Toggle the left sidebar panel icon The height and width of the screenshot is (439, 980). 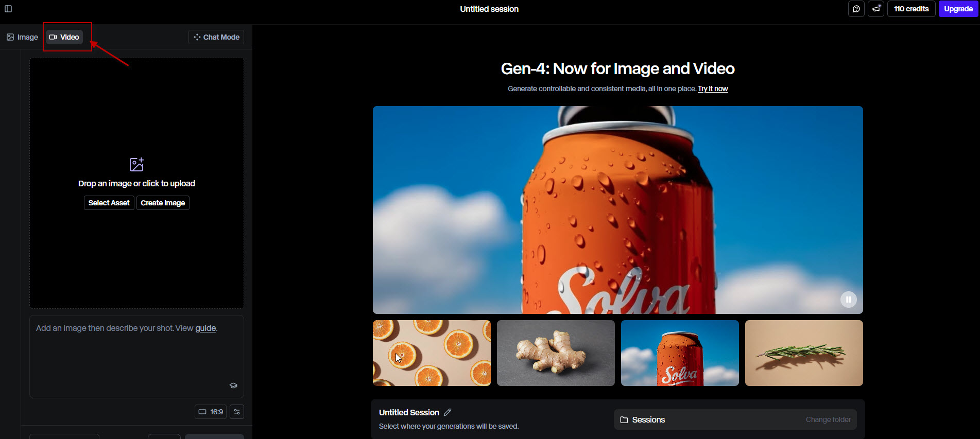point(8,9)
